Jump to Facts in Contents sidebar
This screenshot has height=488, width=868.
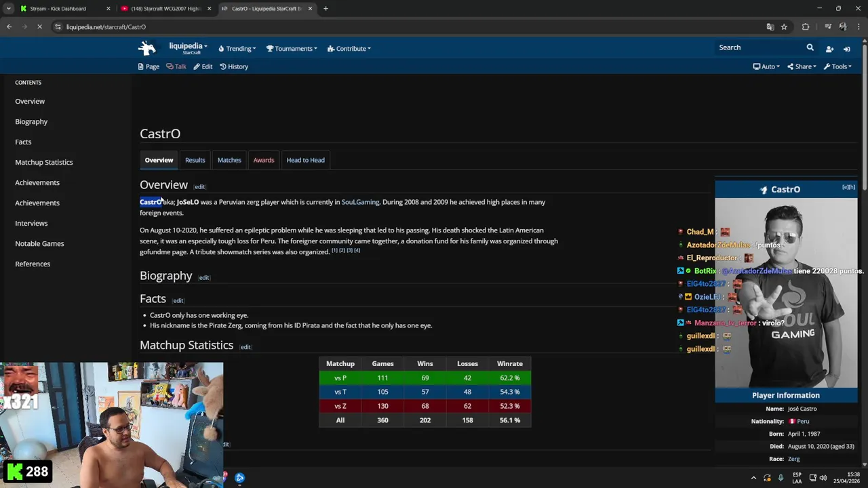tap(23, 142)
